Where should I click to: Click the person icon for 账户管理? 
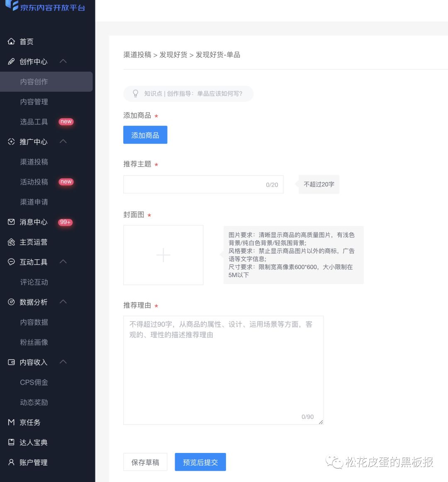11,463
